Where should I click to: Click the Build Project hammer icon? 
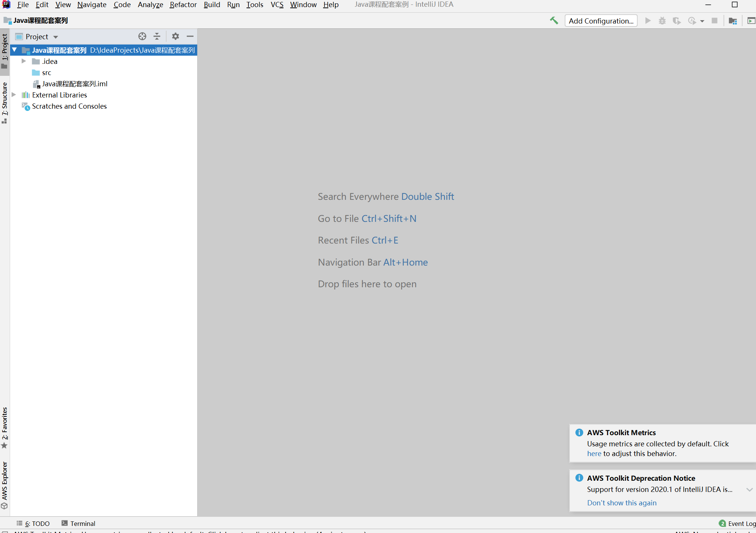(x=554, y=21)
